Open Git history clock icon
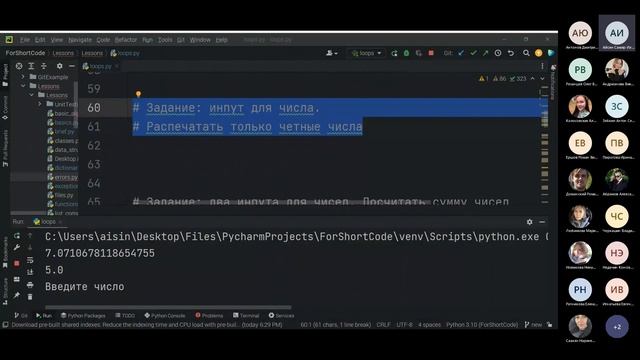Image resolution: width=640 pixels, height=360 pixels. pos(498,53)
